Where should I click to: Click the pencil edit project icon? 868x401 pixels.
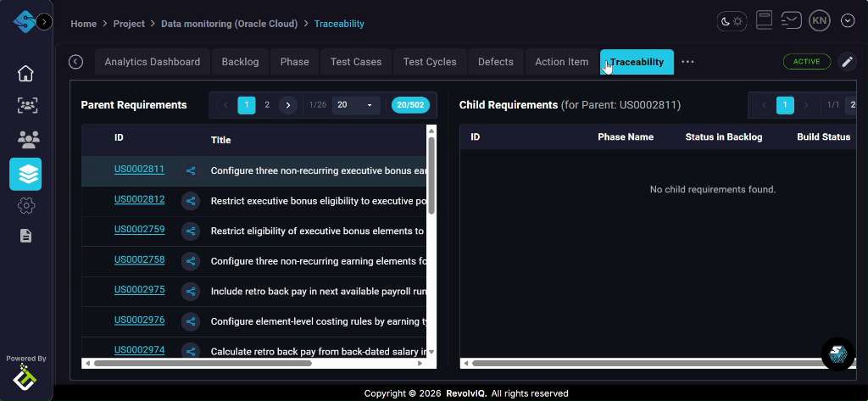tap(847, 62)
